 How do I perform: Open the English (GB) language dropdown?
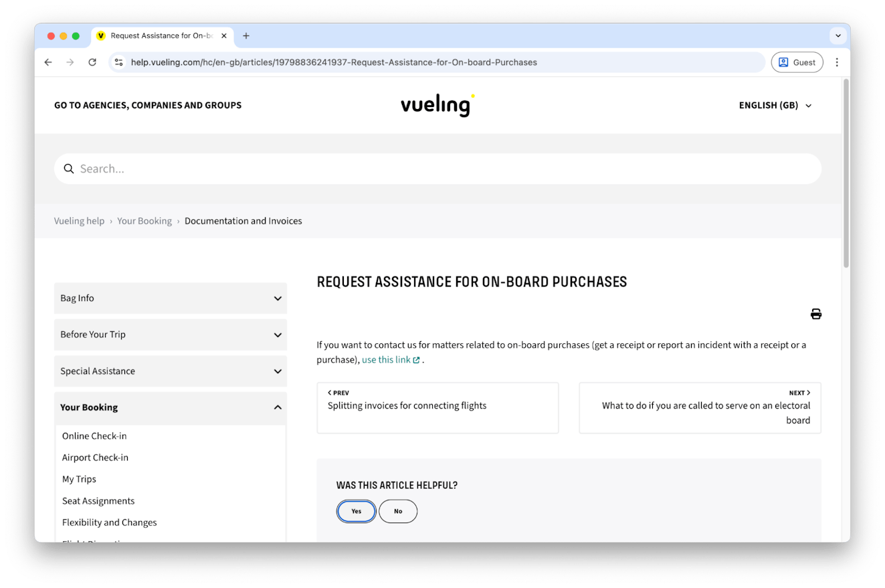click(x=775, y=106)
